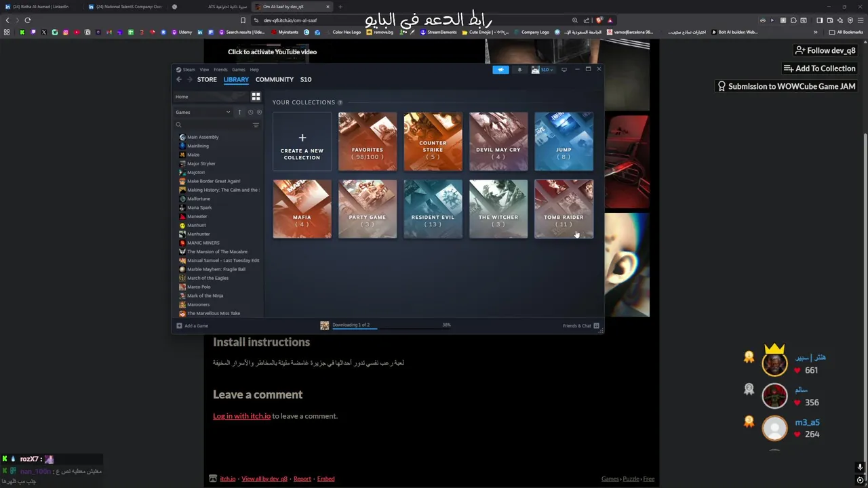Viewport: 868px width, 488px height.
Task: Open the Help menu in Steam
Action: (x=254, y=69)
